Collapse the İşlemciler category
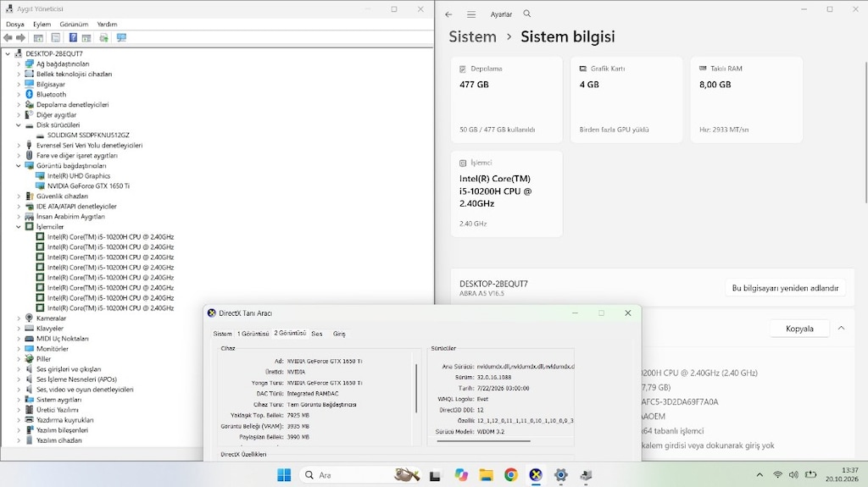 [19, 227]
